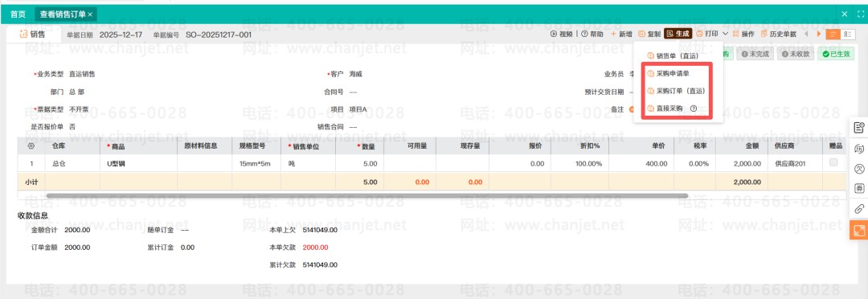The width and height of the screenshot is (868, 299).
Task: Click the SO-20251217-001 document number
Action: pyautogui.click(x=219, y=35)
